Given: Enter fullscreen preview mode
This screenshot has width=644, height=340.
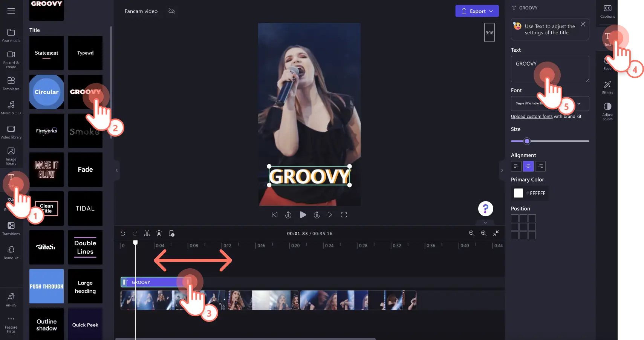Looking at the screenshot, I should pos(344,215).
